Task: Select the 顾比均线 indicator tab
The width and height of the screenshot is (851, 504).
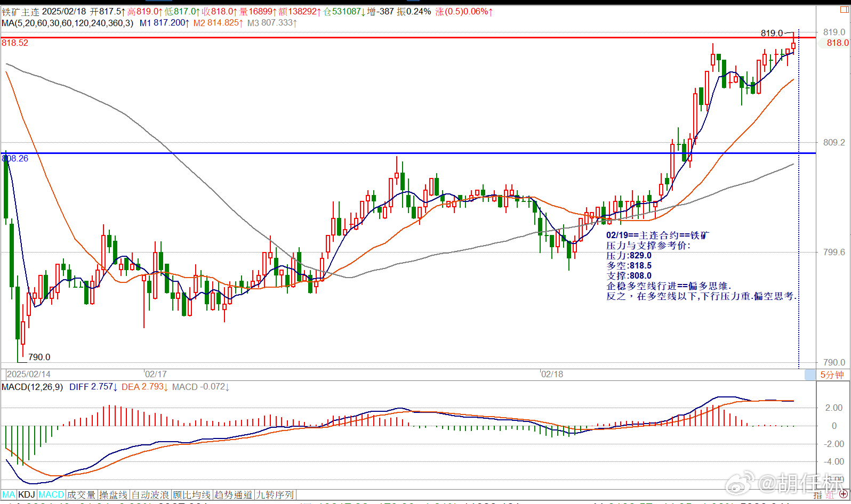Action: click(x=192, y=495)
